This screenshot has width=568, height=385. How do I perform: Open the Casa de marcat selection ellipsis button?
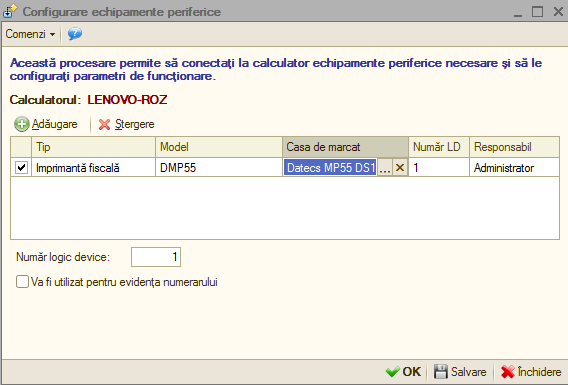[385, 168]
